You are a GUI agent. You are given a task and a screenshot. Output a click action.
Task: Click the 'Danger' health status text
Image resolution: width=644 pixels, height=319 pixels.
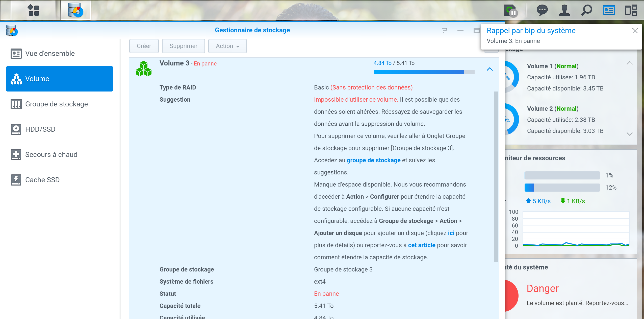pyautogui.click(x=543, y=288)
